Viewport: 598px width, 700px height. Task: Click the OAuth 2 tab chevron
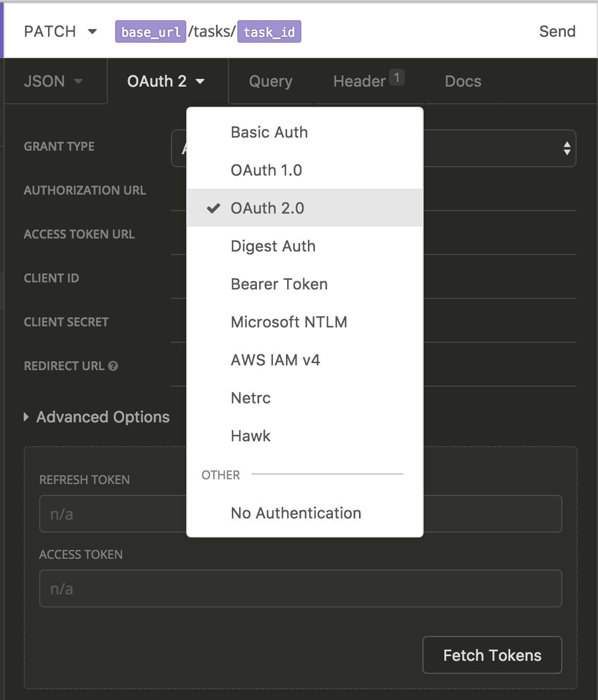[x=199, y=81]
